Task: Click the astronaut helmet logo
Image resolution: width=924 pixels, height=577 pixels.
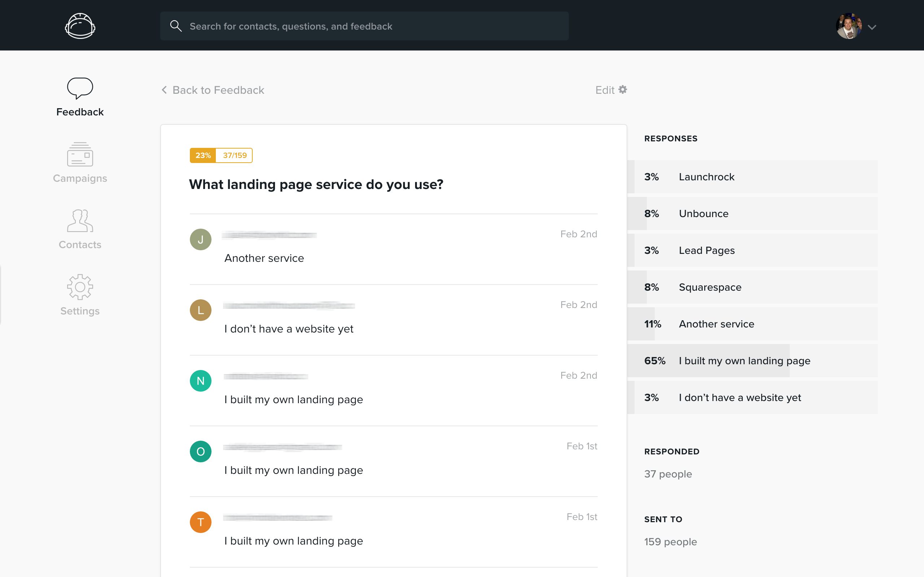Action: [x=80, y=26]
